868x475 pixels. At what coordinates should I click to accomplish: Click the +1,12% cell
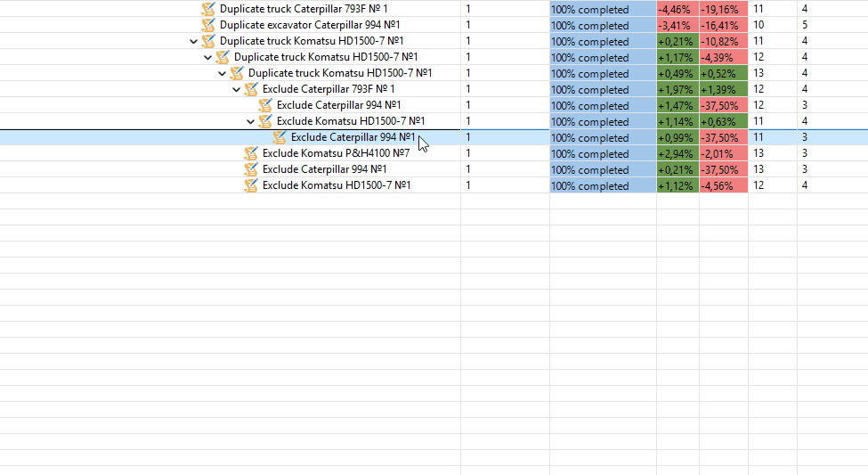coord(677,185)
